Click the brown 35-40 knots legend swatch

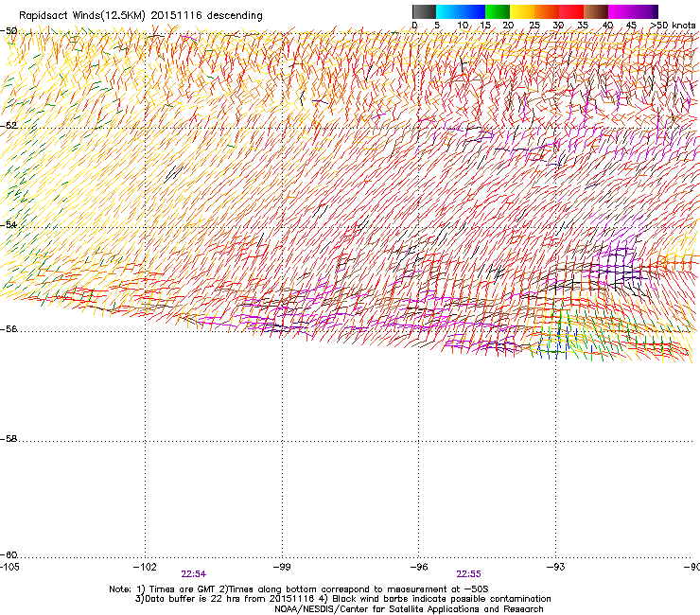596,11
